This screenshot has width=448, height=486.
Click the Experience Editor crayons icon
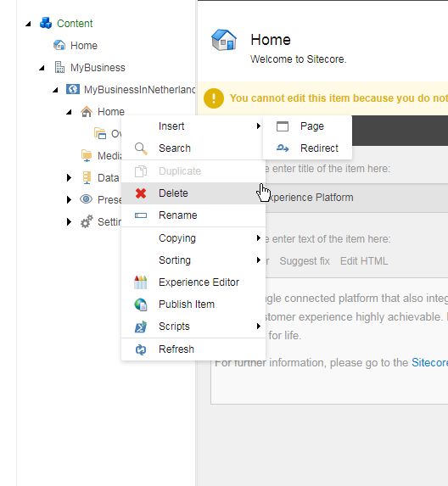[141, 282]
